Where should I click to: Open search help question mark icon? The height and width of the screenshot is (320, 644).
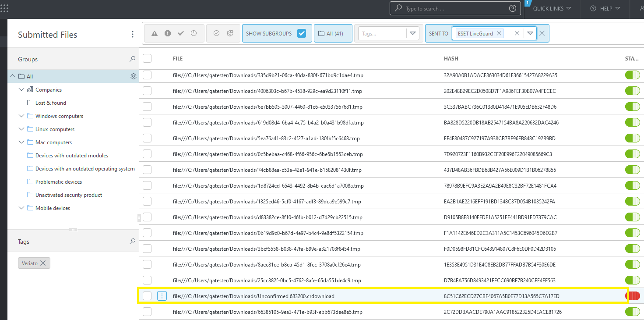513,8
